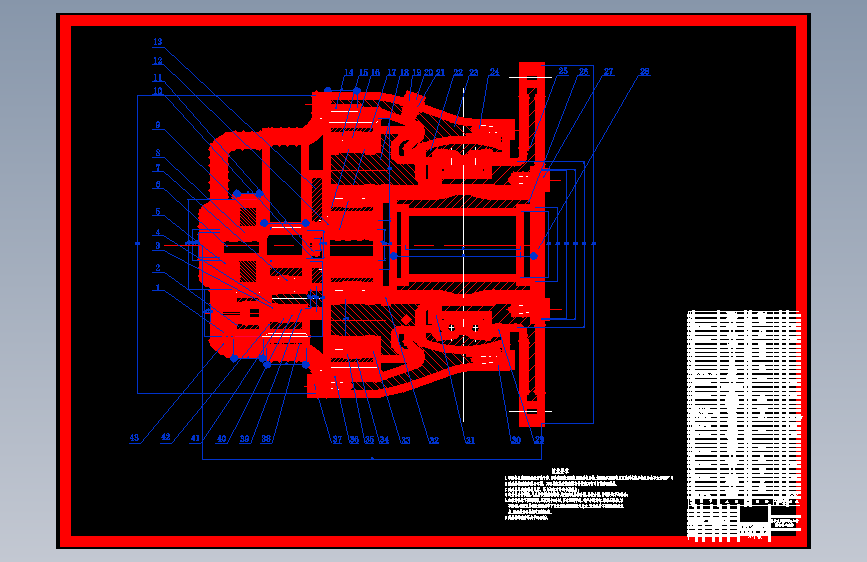Select part label 39
The height and width of the screenshot is (562, 867).
tap(244, 439)
